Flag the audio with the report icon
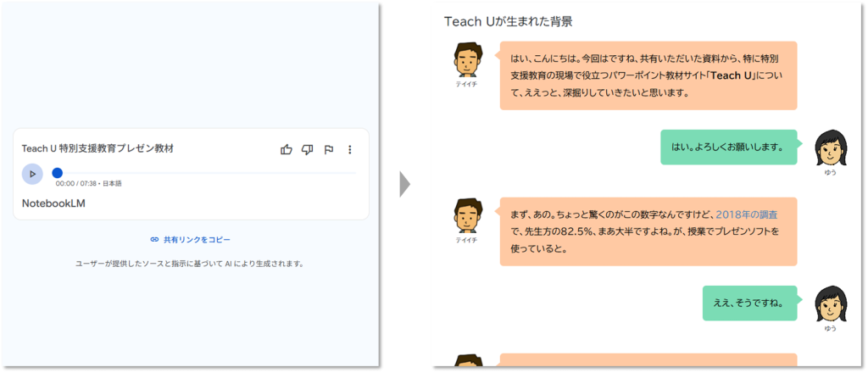 [328, 149]
